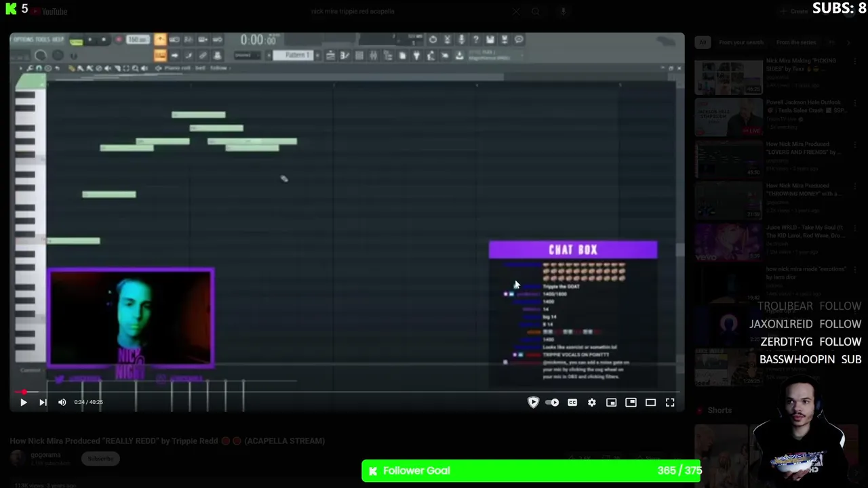
Task: Open How Nick Mira Produced THROWING MONEY title
Action: (804, 190)
